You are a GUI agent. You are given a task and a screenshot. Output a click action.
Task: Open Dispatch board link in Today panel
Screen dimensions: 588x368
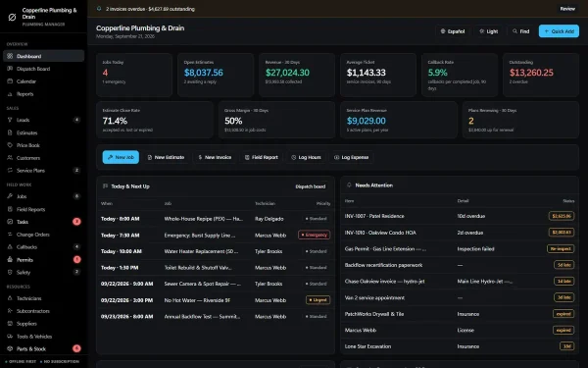(310, 186)
